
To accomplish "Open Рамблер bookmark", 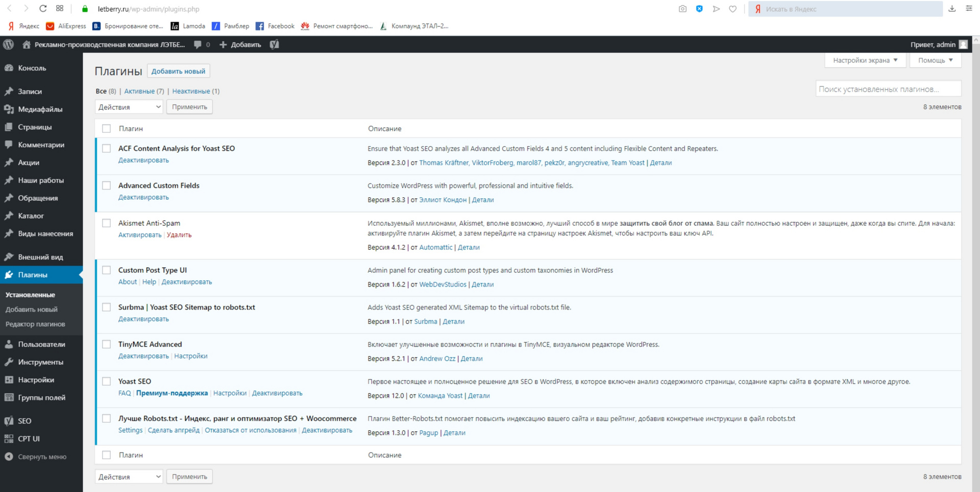I will coord(231,26).
